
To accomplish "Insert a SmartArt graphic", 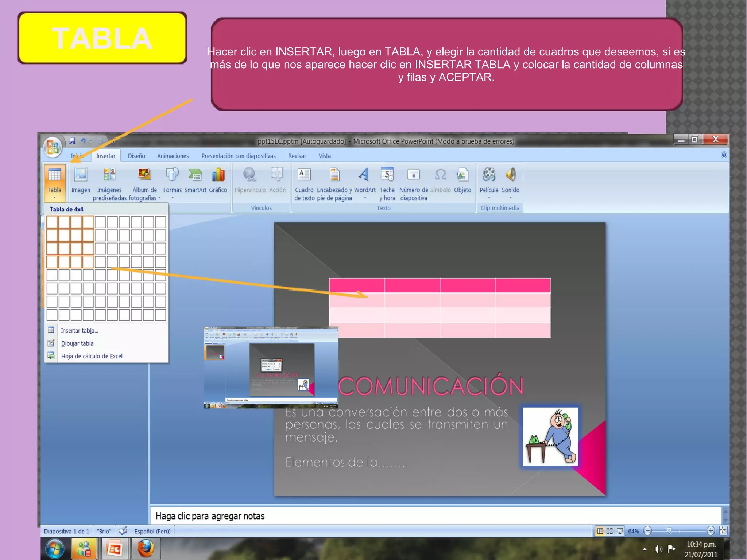I will point(195,175).
